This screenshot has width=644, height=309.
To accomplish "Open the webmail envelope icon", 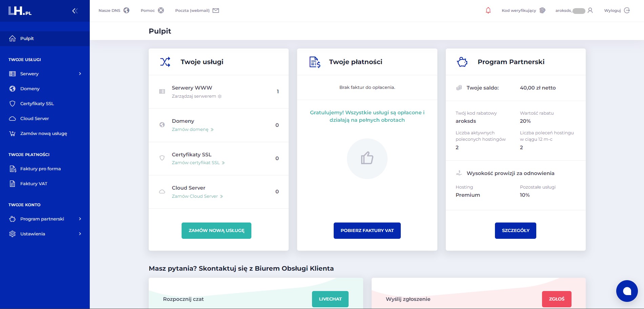I will [216, 11].
